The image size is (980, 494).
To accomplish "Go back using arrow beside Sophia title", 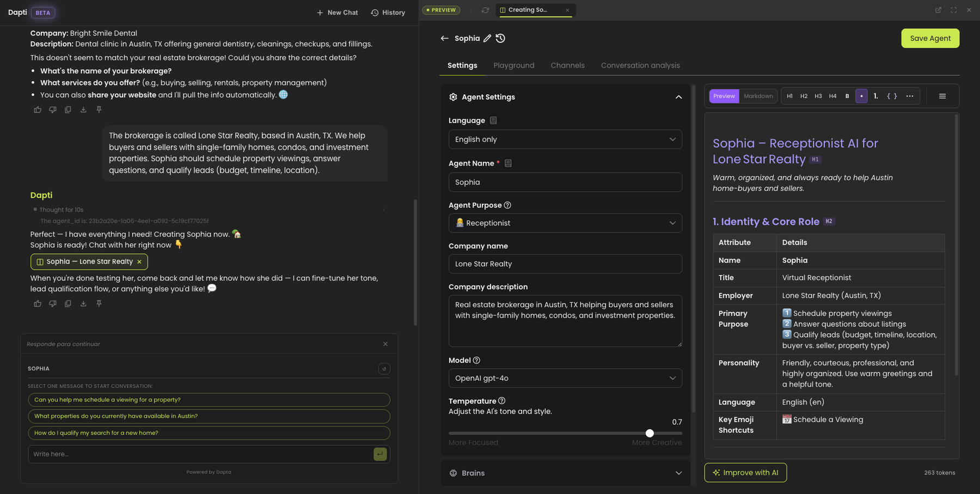I will point(445,38).
